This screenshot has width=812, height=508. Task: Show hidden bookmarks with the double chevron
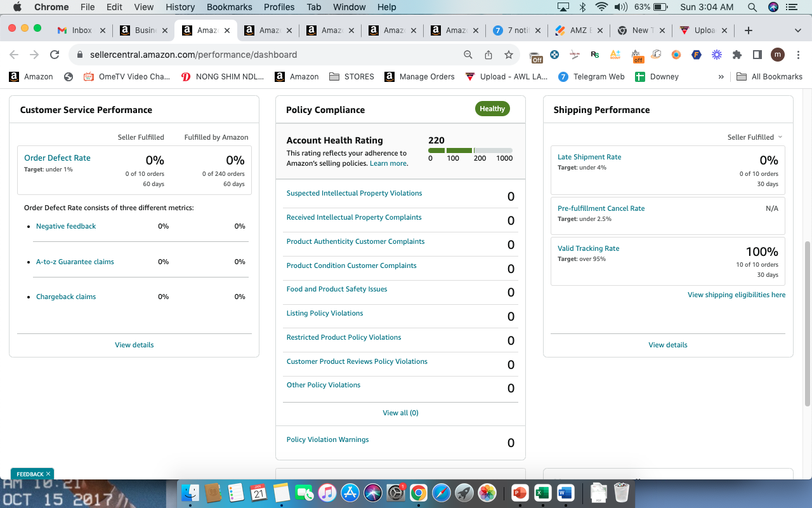pyautogui.click(x=721, y=76)
